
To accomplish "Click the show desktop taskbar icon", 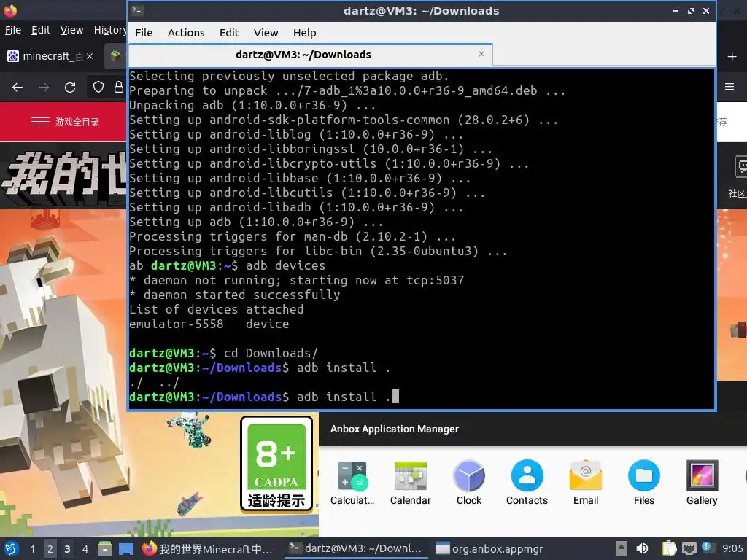I will pyautogui.click(x=125, y=548).
